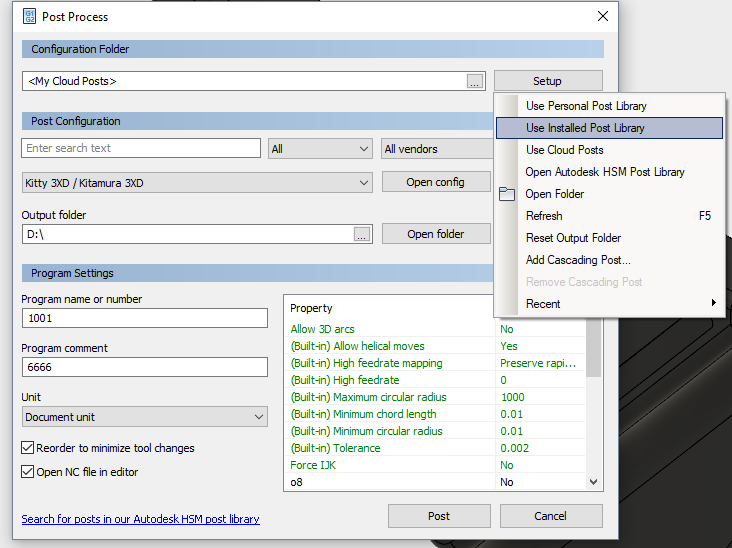
Task: Toggle Reorder to minimize tool changes
Action: [28, 448]
